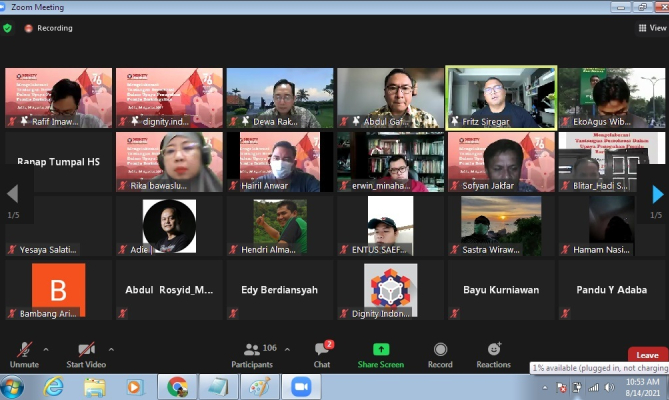Click the red Leave button
Viewport: 669px width, 400px height.
click(647, 355)
